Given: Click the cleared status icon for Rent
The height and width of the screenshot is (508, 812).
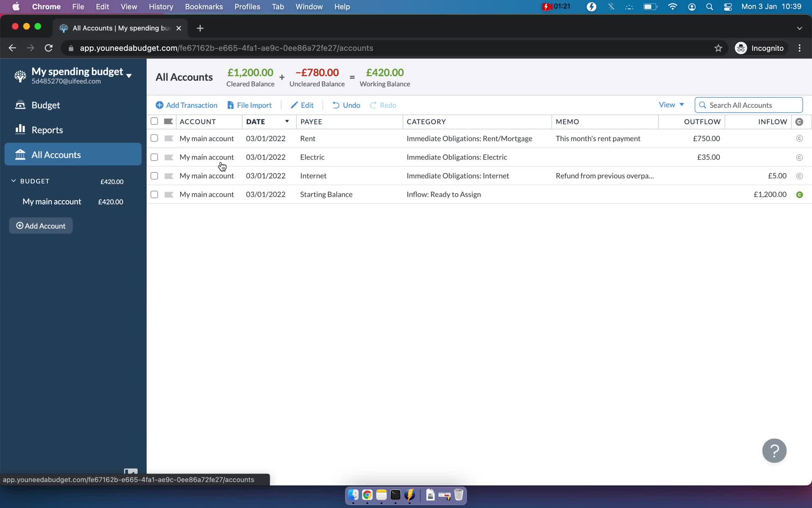Looking at the screenshot, I should tap(800, 138).
